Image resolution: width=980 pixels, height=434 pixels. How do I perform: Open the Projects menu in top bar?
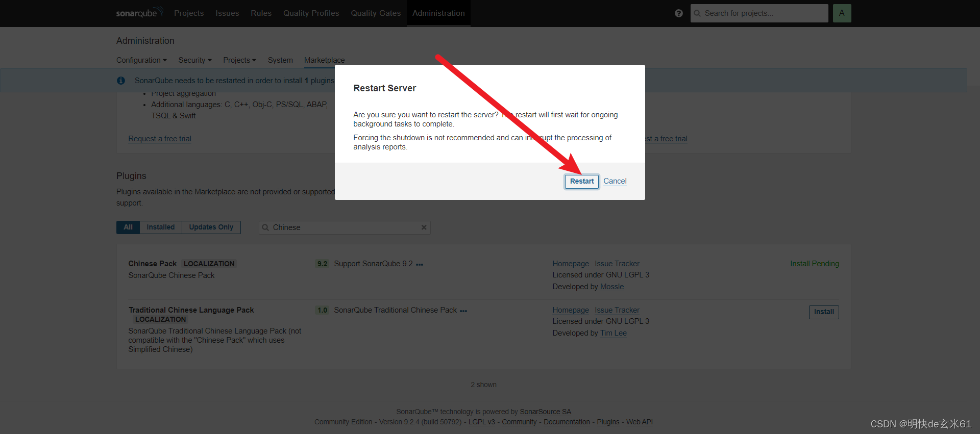tap(189, 13)
